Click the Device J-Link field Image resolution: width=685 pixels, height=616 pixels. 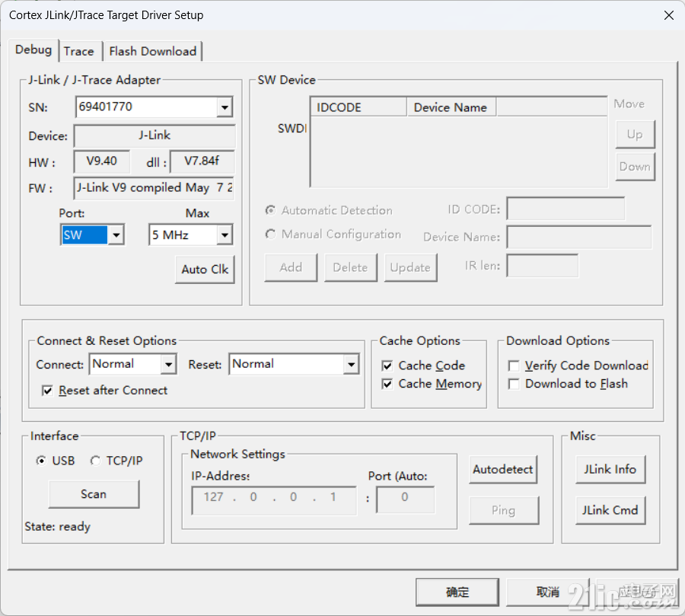[x=155, y=136]
